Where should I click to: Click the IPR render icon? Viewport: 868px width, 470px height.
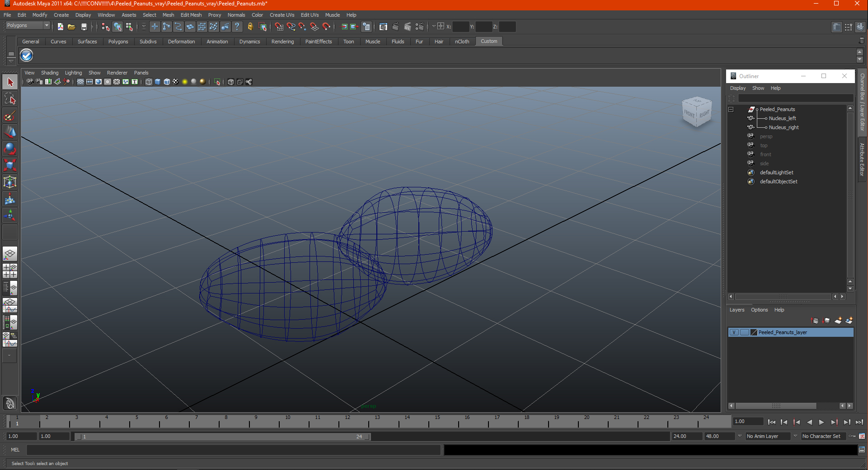point(407,27)
